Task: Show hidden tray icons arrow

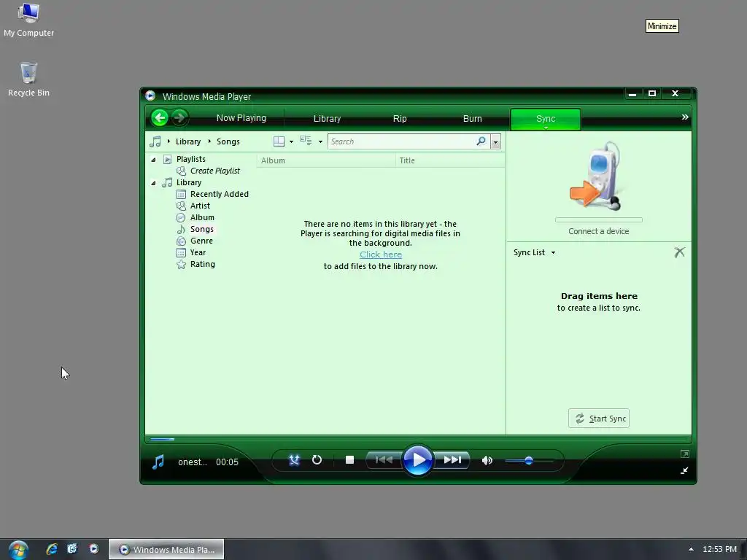Action: point(691,549)
